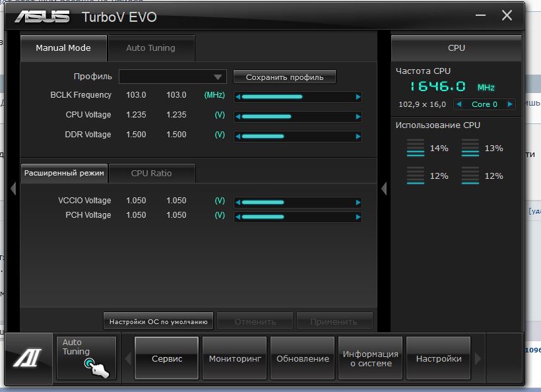
Task: Click Настройки ОС по умолчанию button
Action: [x=158, y=321]
